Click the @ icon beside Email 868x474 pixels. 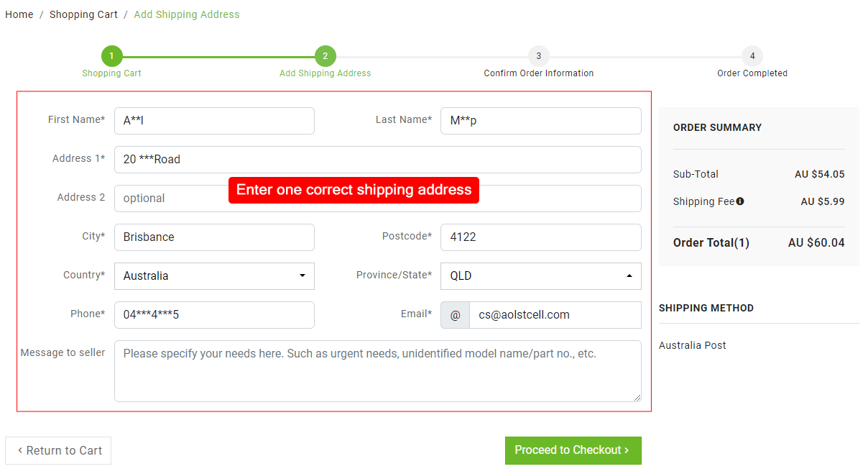tap(455, 315)
